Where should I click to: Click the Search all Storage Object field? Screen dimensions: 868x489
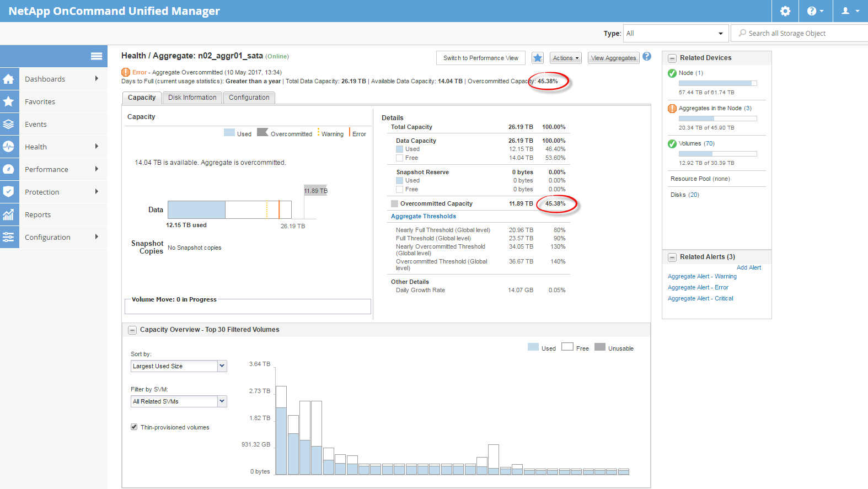pos(800,34)
